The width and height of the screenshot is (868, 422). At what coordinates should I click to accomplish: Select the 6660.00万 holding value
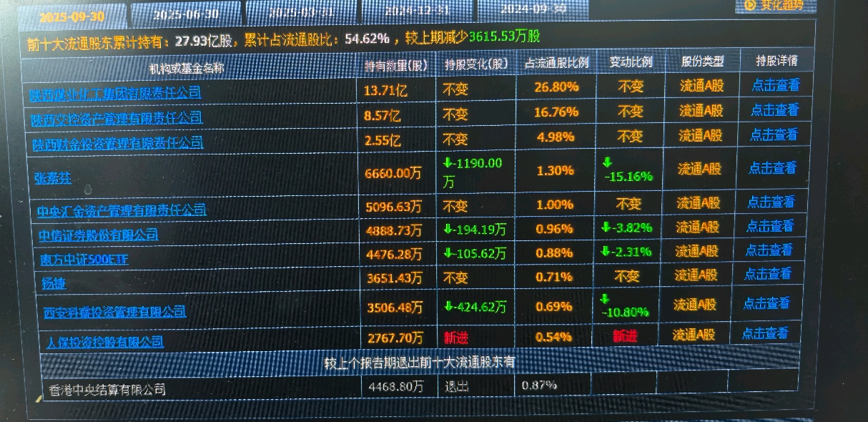393,172
